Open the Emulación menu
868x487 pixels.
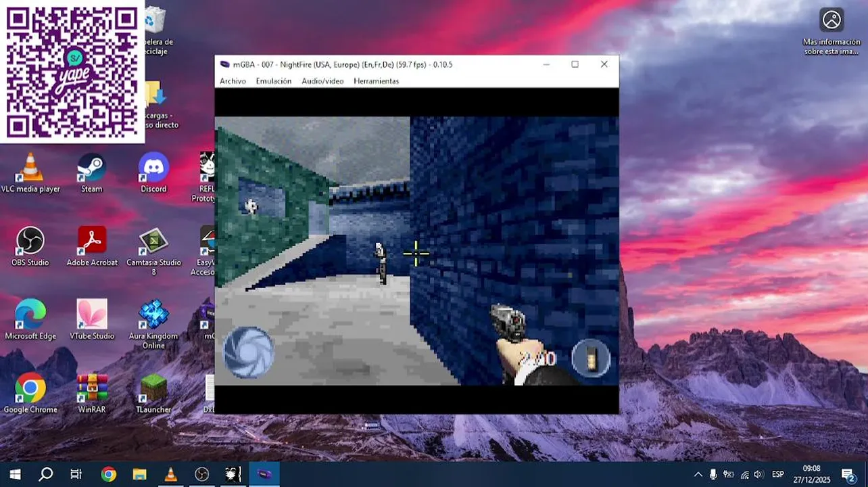tap(273, 80)
